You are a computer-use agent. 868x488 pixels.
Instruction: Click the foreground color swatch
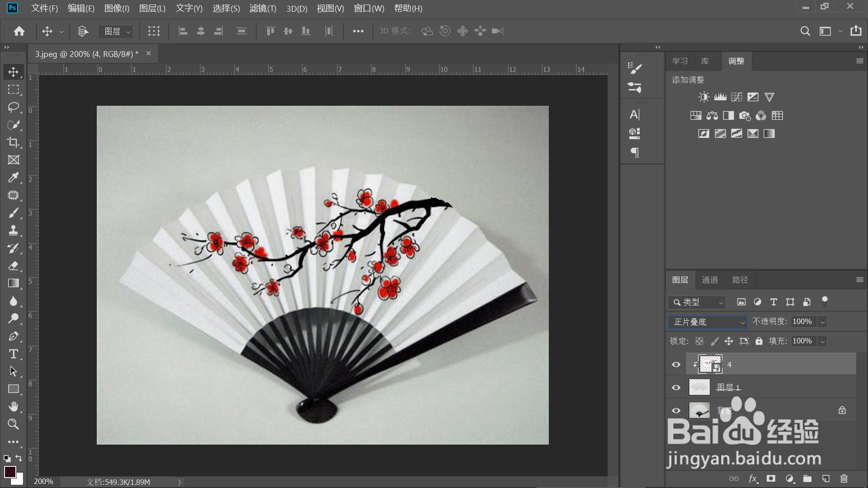tap(10, 472)
